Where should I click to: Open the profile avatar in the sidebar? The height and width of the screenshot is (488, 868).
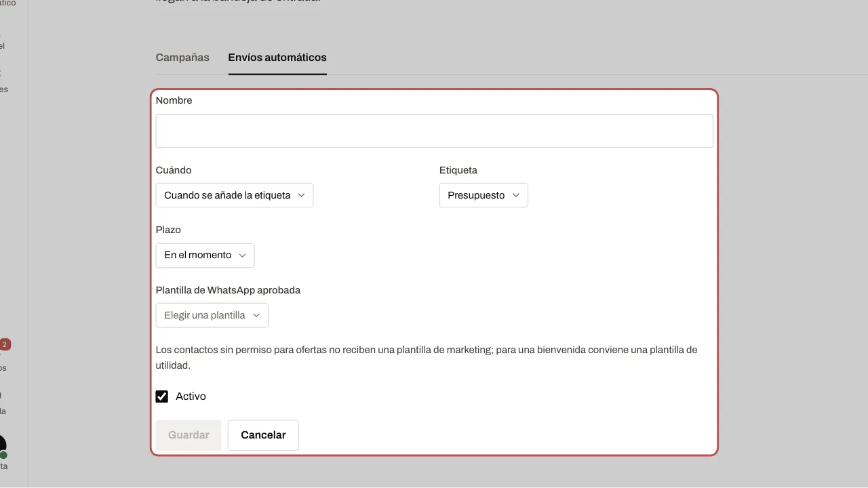coord(2,445)
